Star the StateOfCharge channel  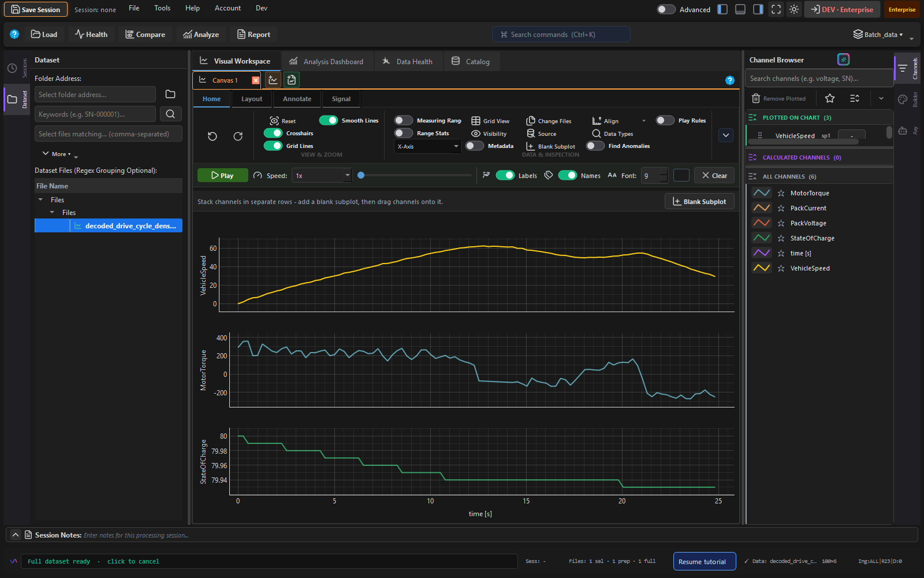781,238
